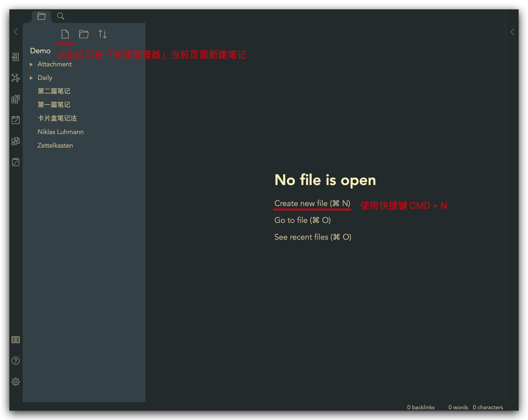Click the Create new file link
This screenshot has height=420, width=528.
(312, 203)
